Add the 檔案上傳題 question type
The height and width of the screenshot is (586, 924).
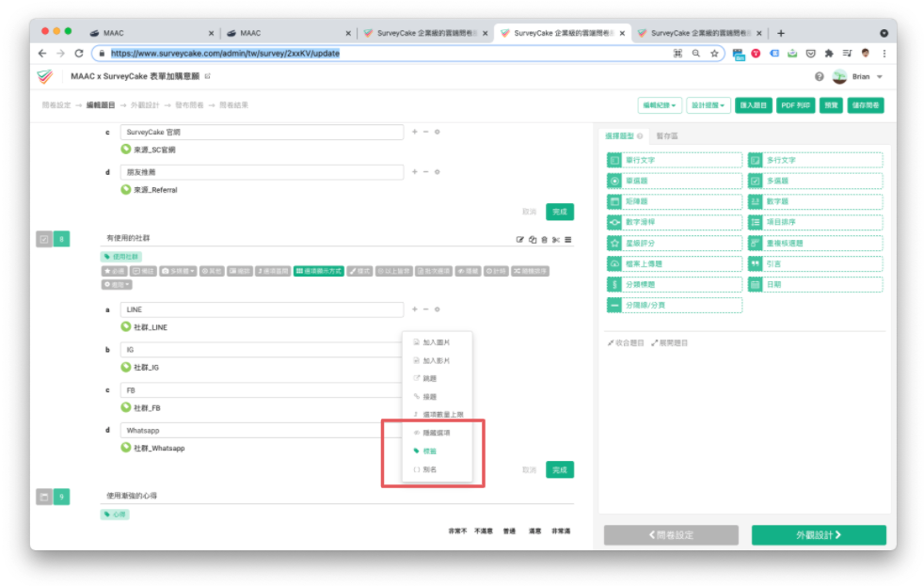tap(674, 264)
